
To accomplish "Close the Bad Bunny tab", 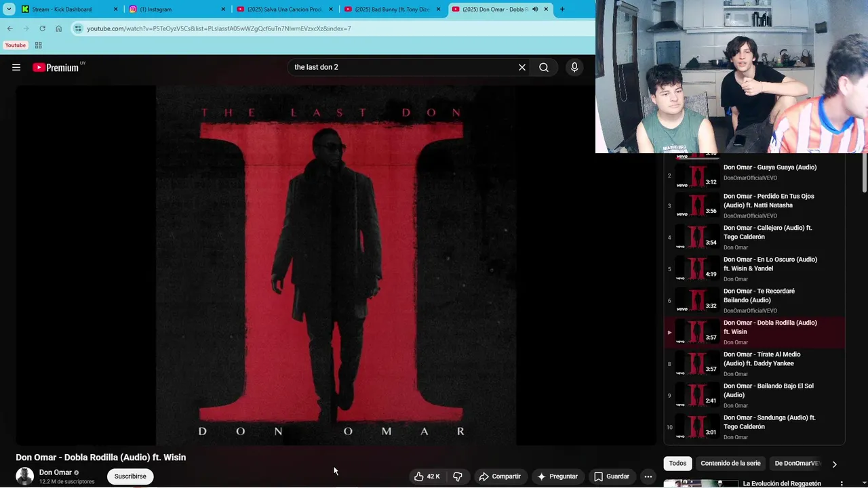I will (x=438, y=9).
